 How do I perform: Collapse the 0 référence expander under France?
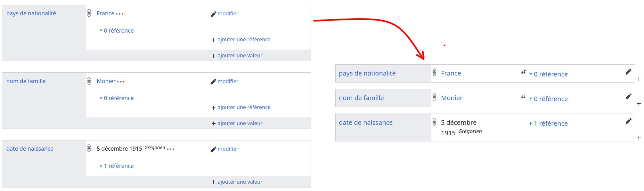117,31
